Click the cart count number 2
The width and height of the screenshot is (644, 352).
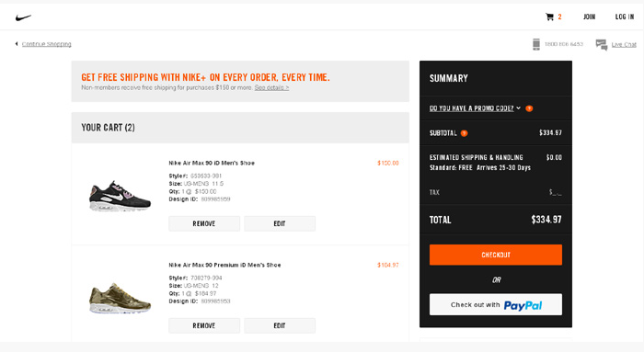pos(559,17)
